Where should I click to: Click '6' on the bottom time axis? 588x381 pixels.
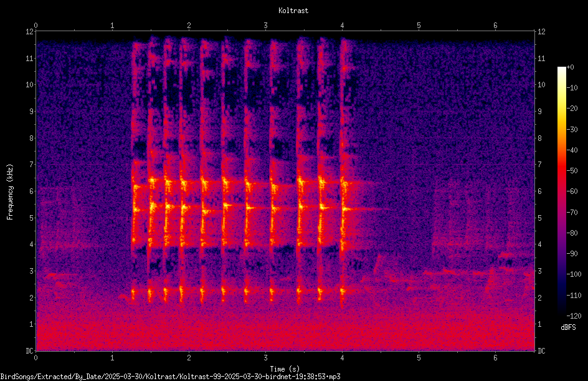[x=495, y=358]
